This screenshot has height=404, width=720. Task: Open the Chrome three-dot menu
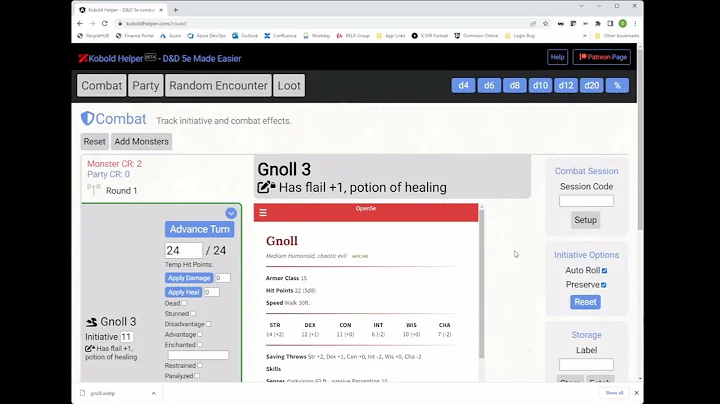635,23
